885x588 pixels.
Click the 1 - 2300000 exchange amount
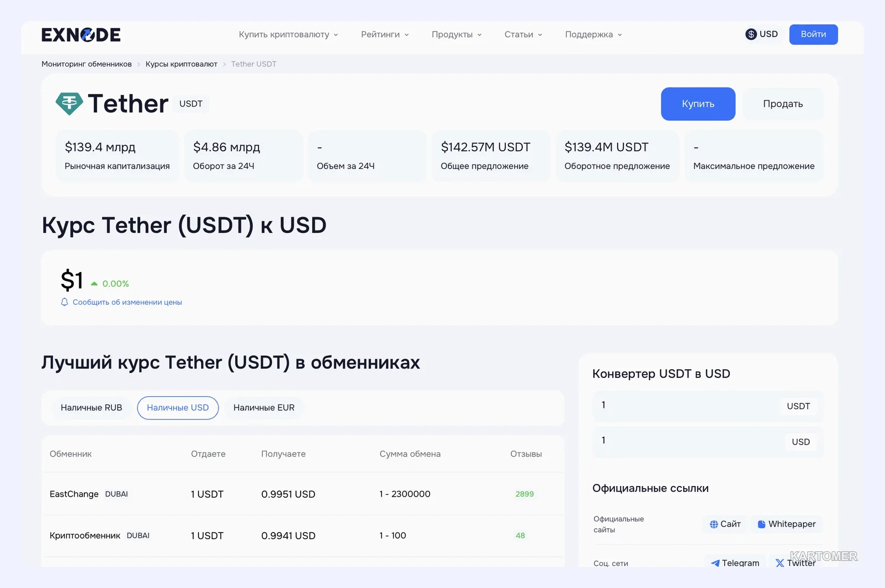(x=405, y=494)
